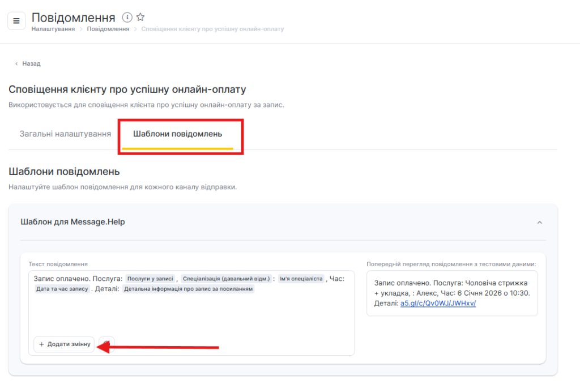Switch to the Загальні налаштування tab

tap(65, 134)
